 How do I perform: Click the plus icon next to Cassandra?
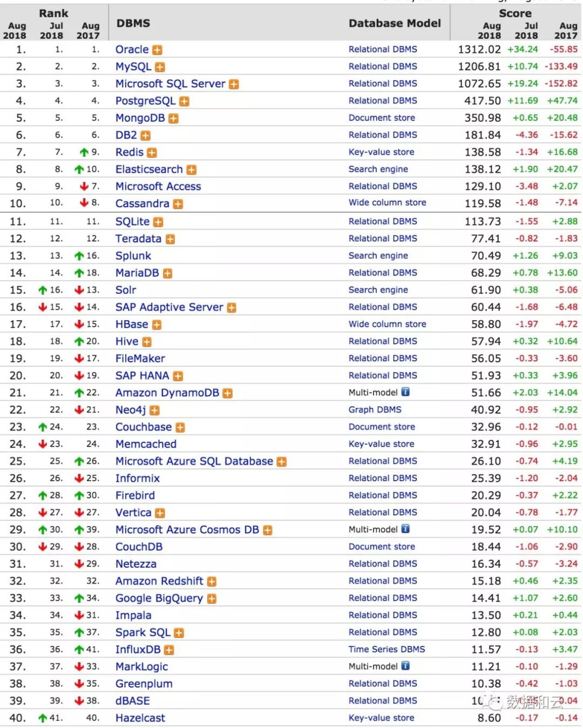coord(178,204)
